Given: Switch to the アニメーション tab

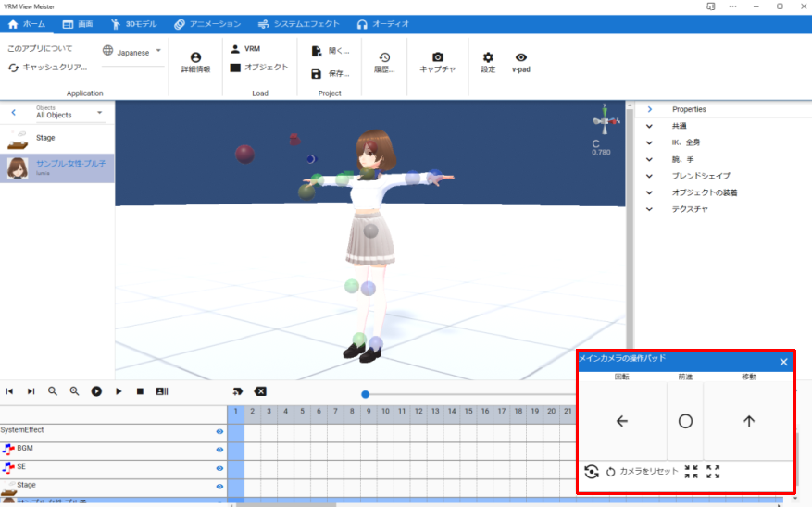Looking at the screenshot, I should coord(207,24).
